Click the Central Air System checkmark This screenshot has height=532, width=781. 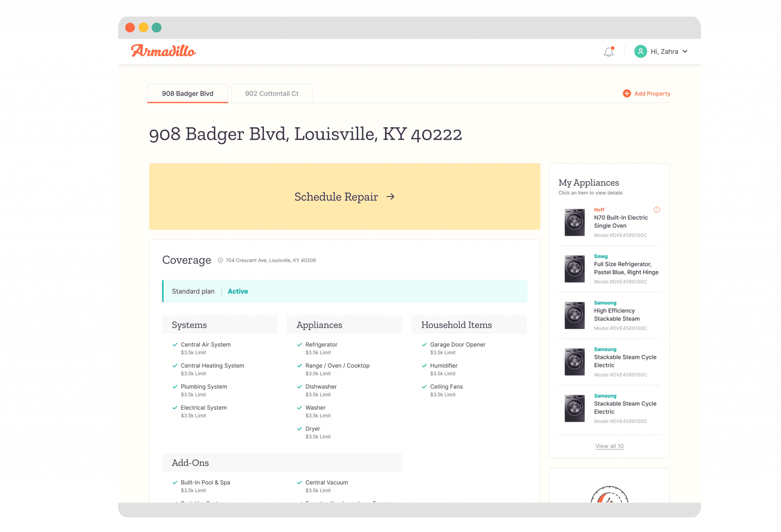(x=175, y=345)
